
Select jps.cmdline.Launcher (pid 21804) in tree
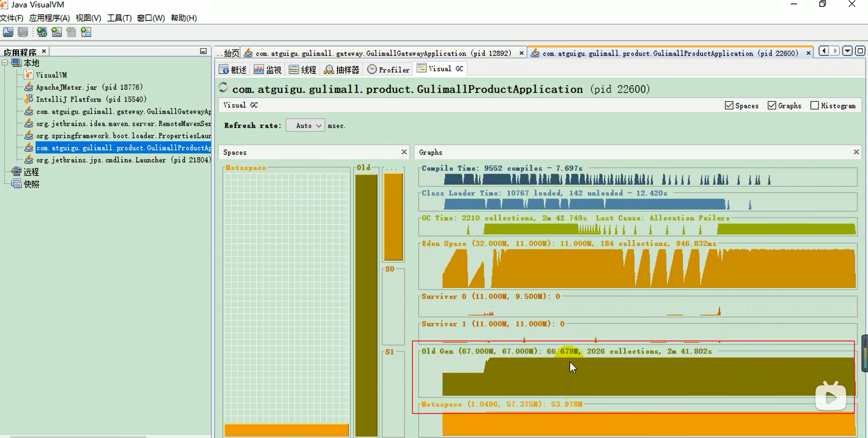(x=123, y=160)
